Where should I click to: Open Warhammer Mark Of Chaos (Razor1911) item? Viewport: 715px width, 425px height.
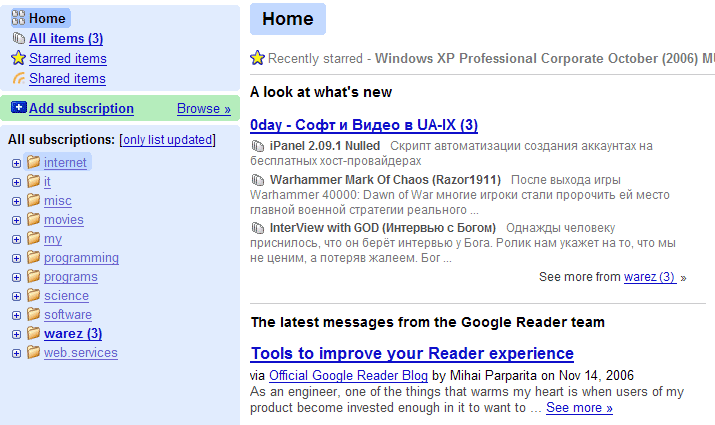[385, 180]
